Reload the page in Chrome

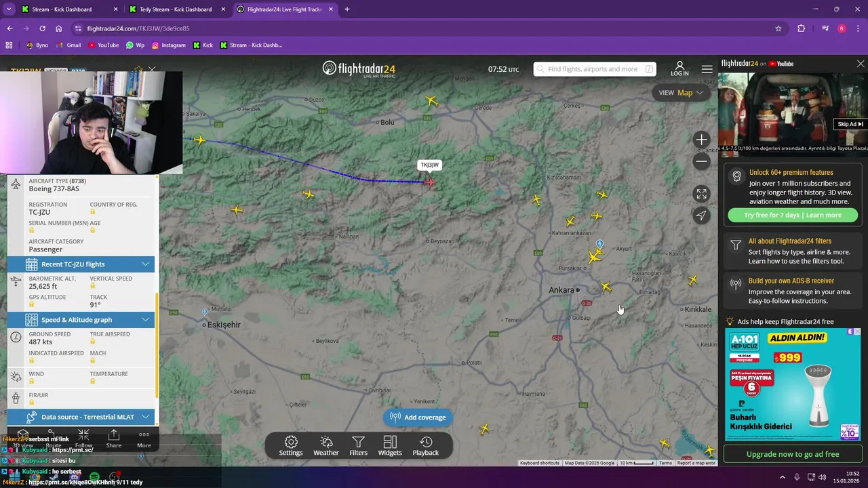[42, 28]
